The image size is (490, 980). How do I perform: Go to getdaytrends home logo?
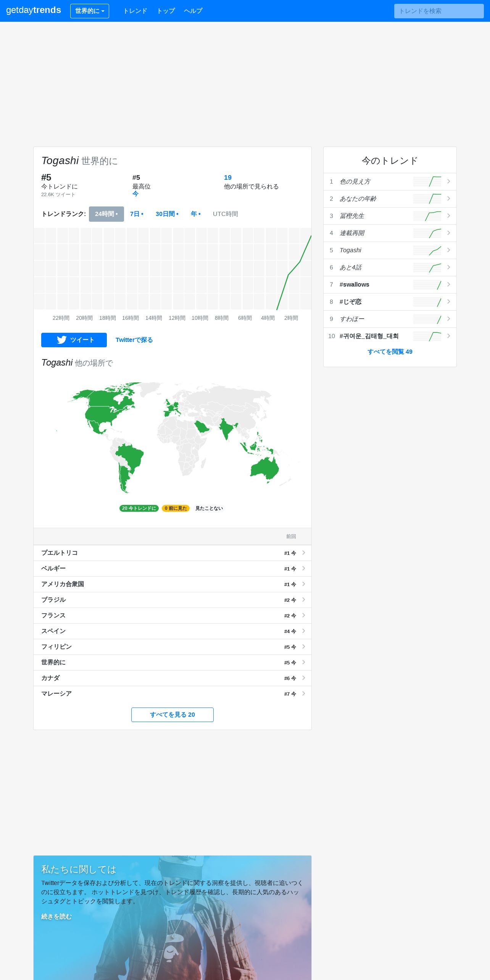(x=34, y=10)
